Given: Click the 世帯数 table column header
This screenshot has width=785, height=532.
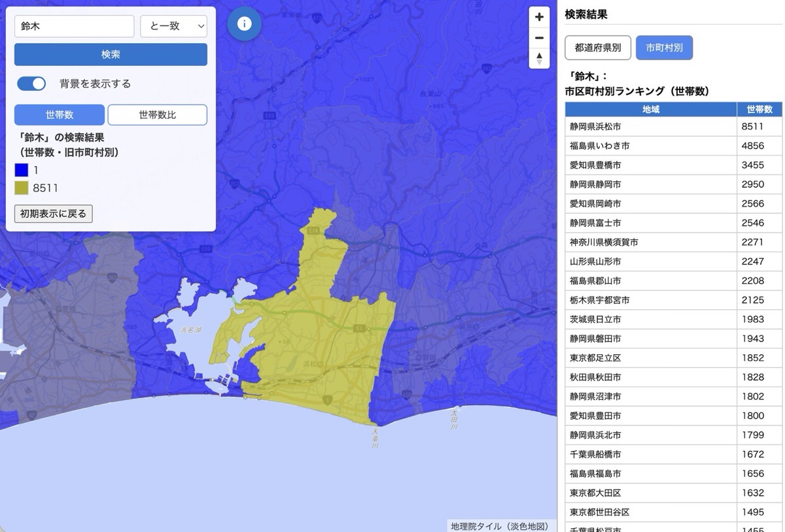Looking at the screenshot, I should [759, 110].
